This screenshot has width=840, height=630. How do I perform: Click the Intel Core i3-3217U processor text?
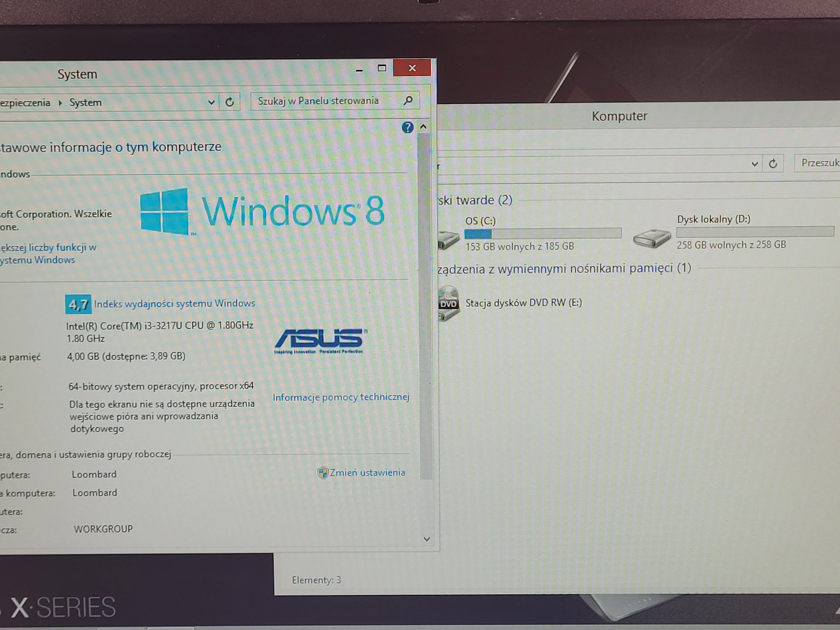tap(160, 332)
